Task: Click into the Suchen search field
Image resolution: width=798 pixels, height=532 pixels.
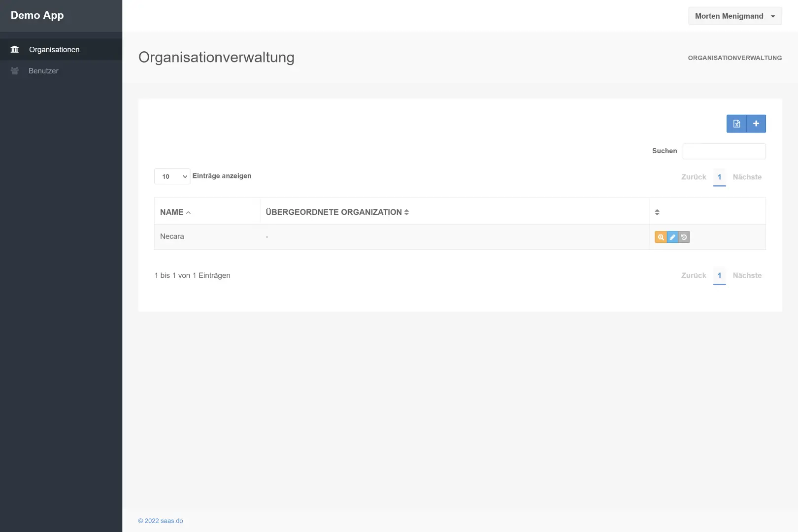Action: [x=724, y=151]
